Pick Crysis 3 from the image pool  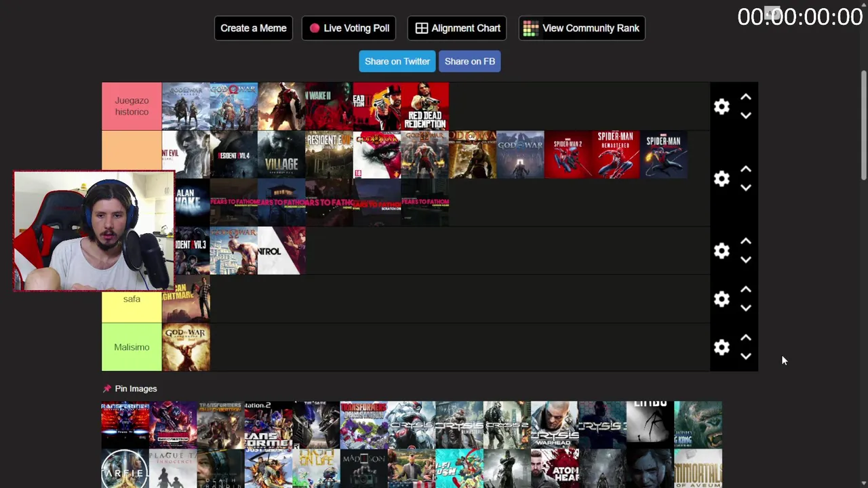tap(602, 425)
